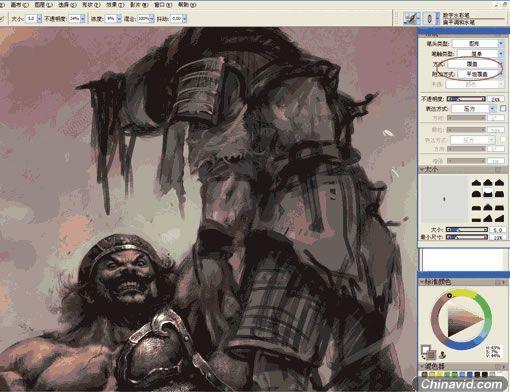The width and height of the screenshot is (510, 392).
Task: Click the 混合 value field in property bar
Action: [x=143, y=19]
